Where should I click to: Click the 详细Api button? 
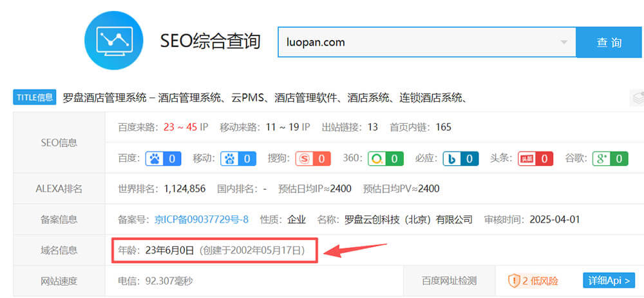point(609,281)
